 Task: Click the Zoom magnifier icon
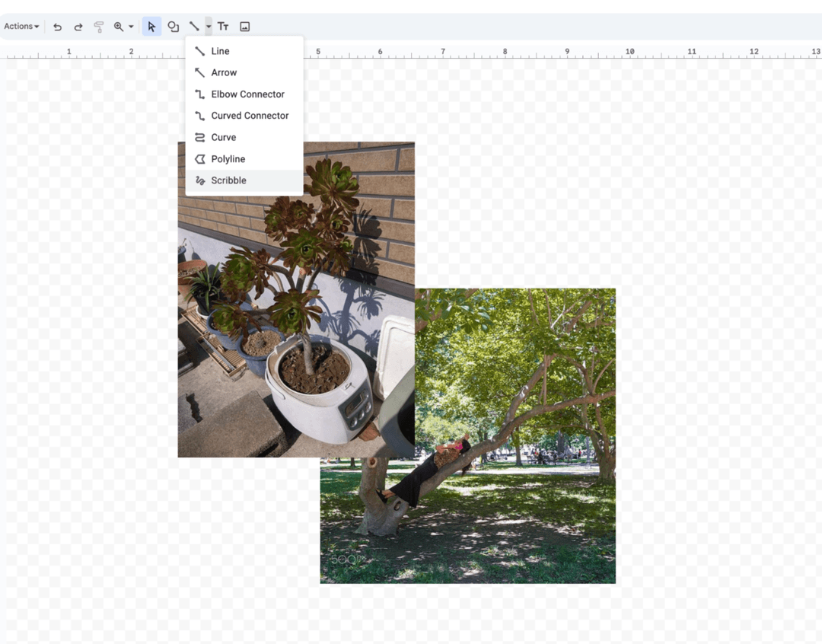pyautogui.click(x=119, y=27)
